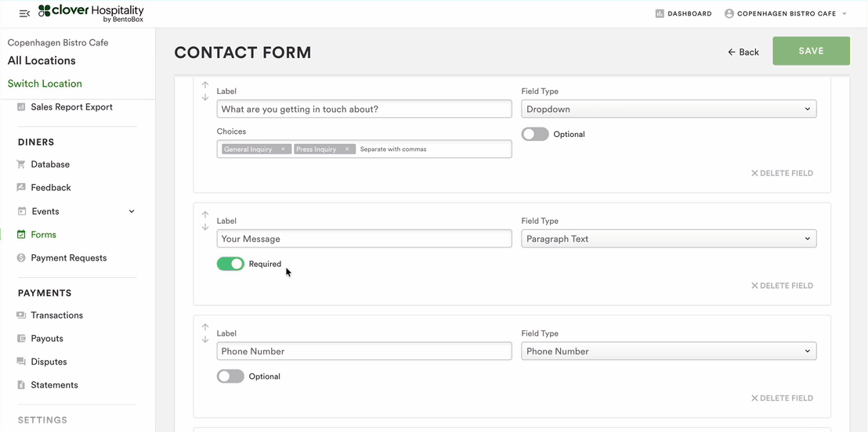Remove the Press Inquiry choice tag
The height and width of the screenshot is (432, 868).
pyautogui.click(x=347, y=149)
